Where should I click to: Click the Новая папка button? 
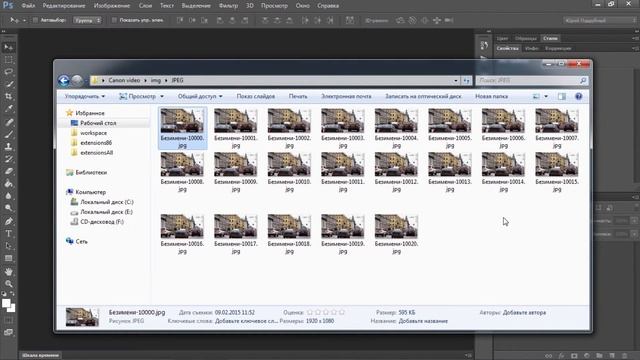point(491,96)
